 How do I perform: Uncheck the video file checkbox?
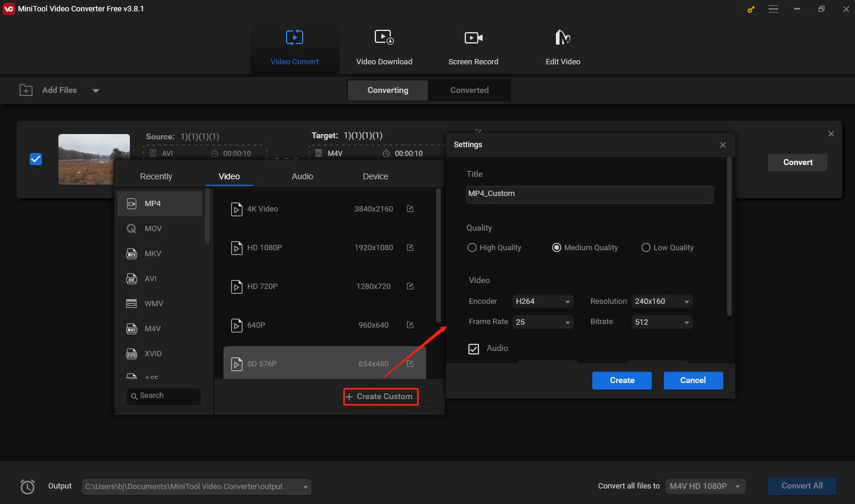click(36, 159)
